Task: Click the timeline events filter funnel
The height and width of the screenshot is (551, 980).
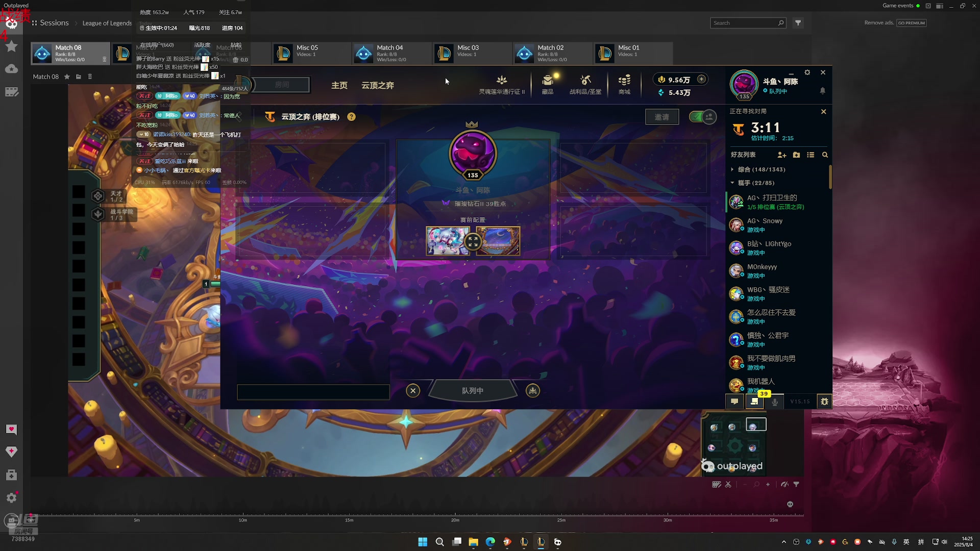Action: 796,485
